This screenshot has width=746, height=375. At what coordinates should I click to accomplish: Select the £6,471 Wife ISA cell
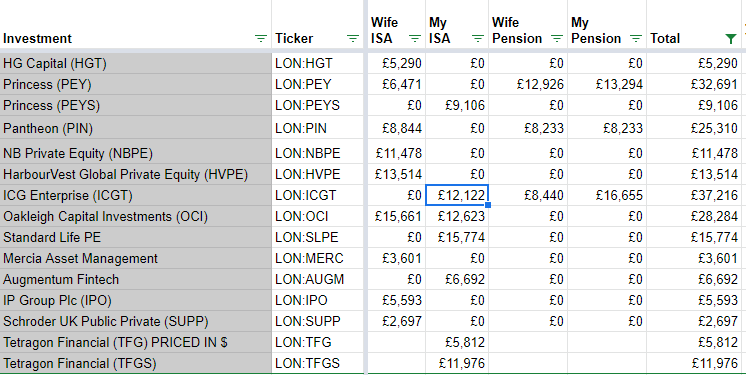pos(396,84)
